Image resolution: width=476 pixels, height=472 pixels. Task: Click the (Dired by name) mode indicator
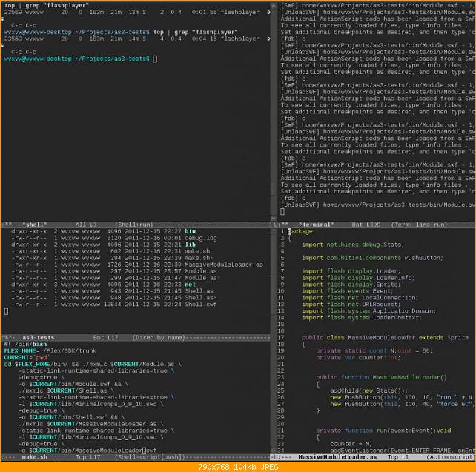[159, 338]
